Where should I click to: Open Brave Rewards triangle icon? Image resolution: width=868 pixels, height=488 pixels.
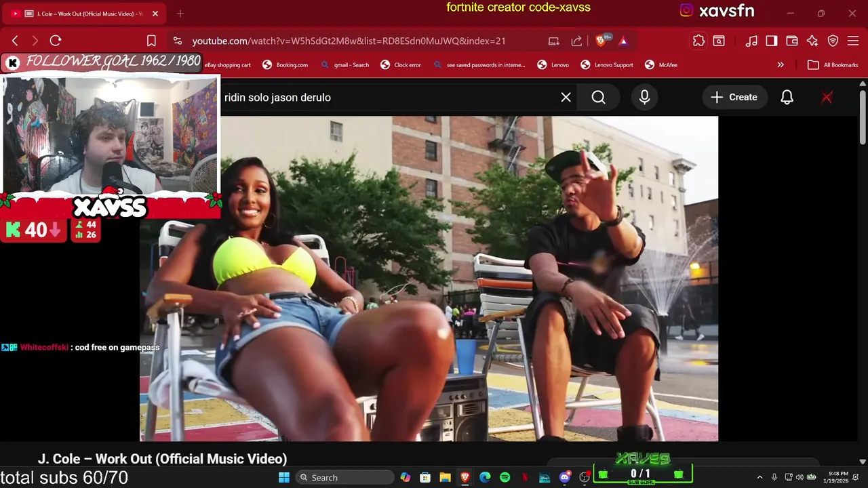pyautogui.click(x=623, y=41)
